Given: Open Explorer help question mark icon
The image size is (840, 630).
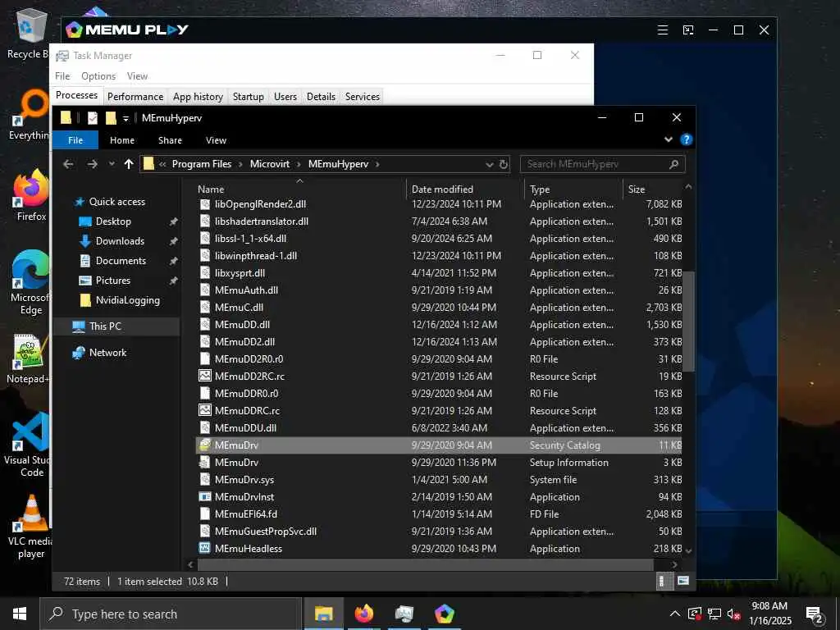Looking at the screenshot, I should pos(687,139).
